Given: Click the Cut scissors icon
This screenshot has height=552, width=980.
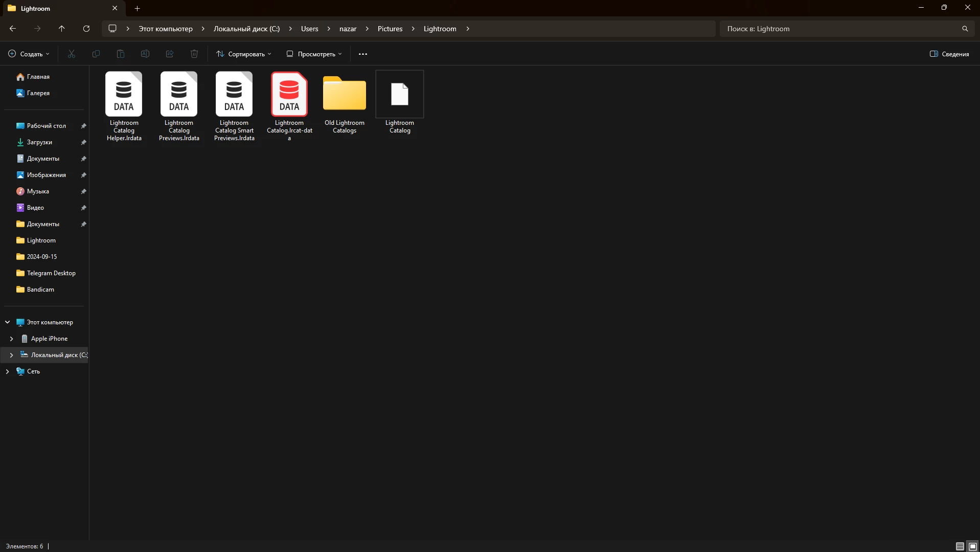Looking at the screenshot, I should [72, 54].
